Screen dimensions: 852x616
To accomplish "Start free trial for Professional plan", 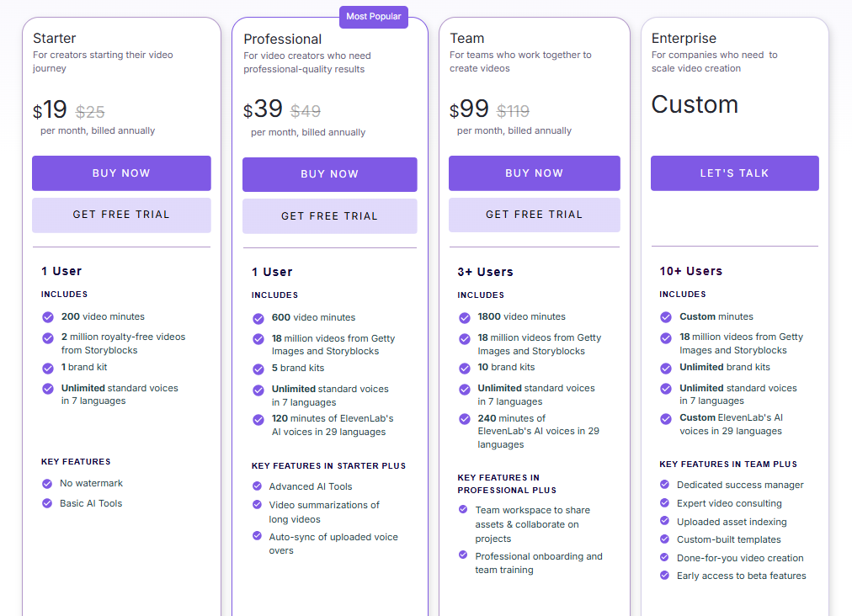I will [330, 216].
